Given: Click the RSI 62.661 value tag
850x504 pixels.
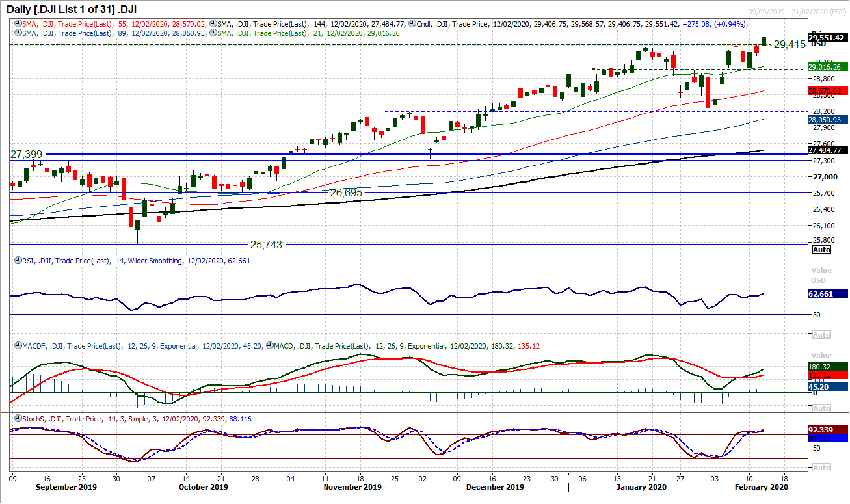Looking at the screenshot, I should [829, 293].
